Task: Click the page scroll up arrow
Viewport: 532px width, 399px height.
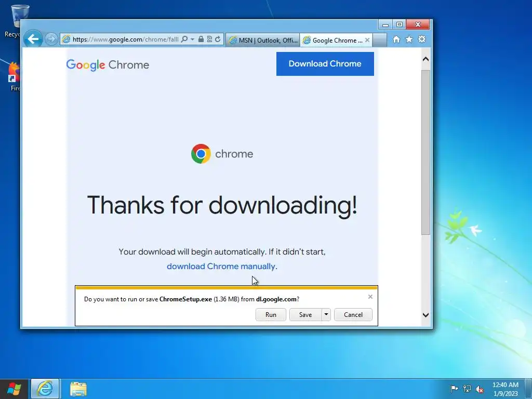Action: tap(426, 59)
